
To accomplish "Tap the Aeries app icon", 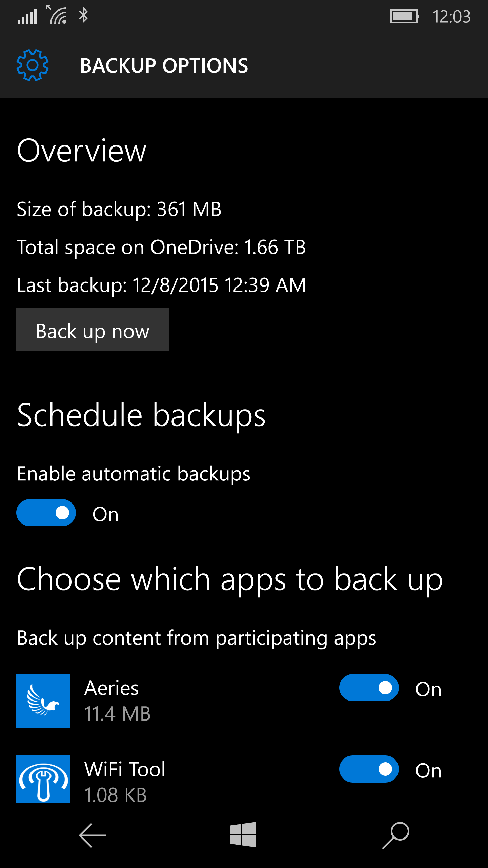I will coord(43,701).
